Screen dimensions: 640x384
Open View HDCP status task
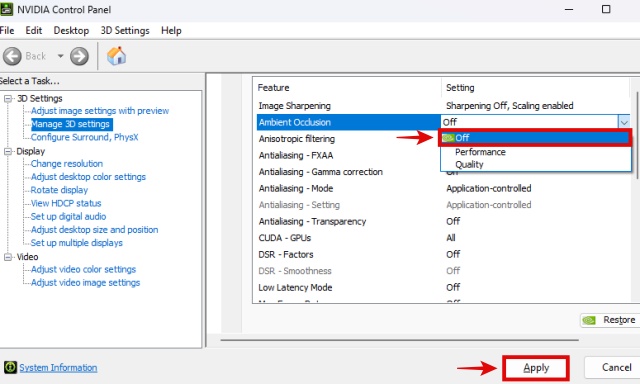tap(66, 203)
